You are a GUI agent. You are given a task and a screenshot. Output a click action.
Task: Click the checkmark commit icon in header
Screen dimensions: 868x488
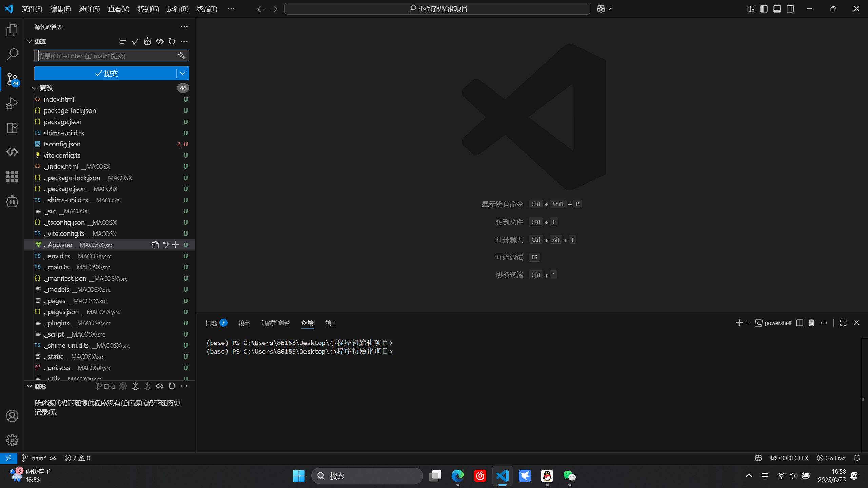click(x=135, y=41)
